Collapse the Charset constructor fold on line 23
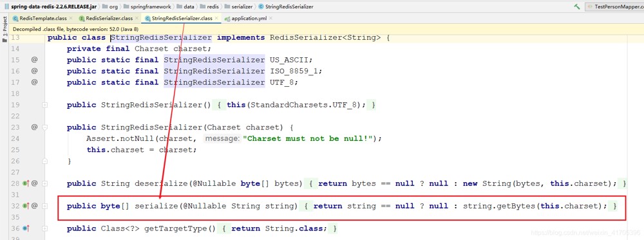The image size is (644, 240). (45, 127)
